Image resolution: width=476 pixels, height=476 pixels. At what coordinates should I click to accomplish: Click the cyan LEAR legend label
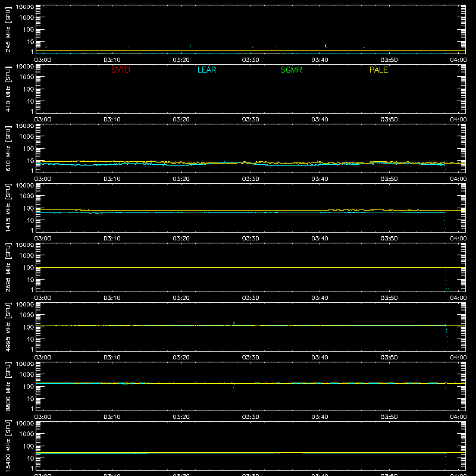coord(206,70)
